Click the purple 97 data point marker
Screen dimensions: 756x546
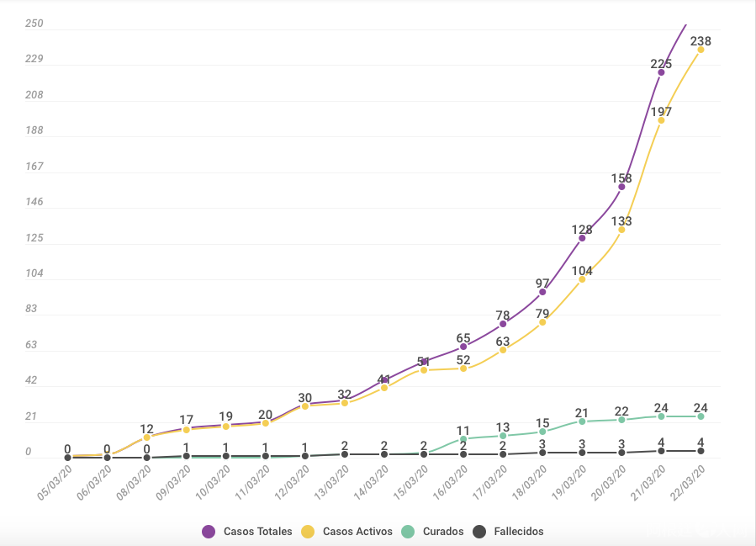click(x=542, y=292)
